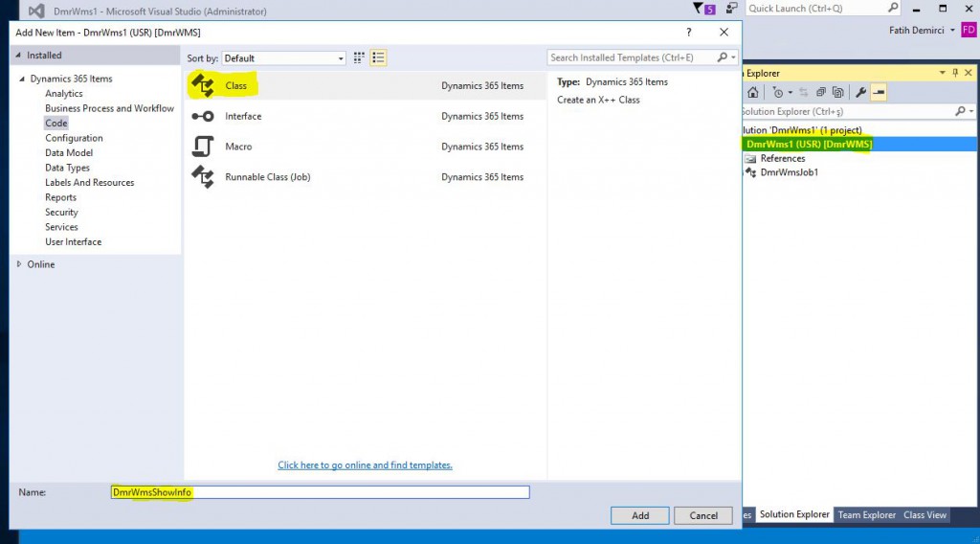Close the Add New Item dialog

pyautogui.click(x=724, y=32)
